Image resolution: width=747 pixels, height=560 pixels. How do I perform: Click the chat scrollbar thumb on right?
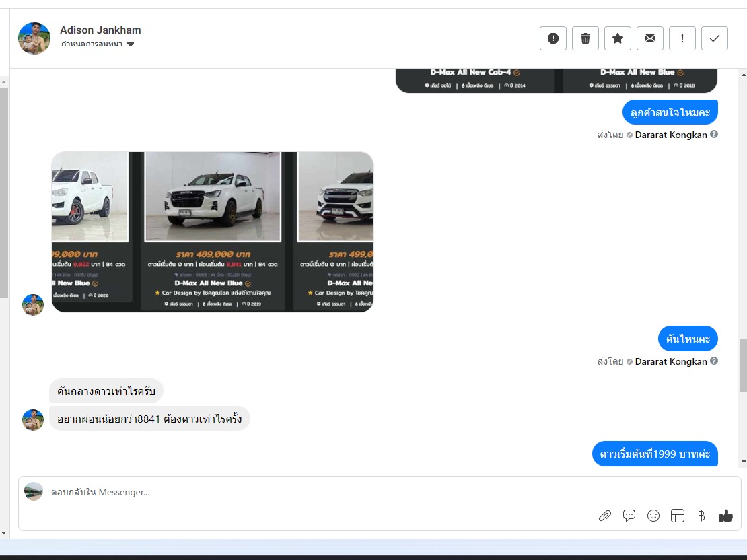click(x=743, y=365)
